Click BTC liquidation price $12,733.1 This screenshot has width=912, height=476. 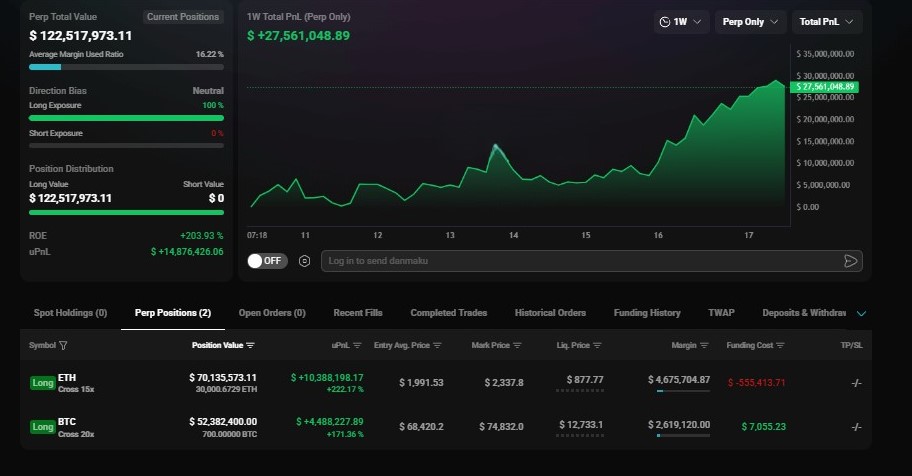point(581,425)
